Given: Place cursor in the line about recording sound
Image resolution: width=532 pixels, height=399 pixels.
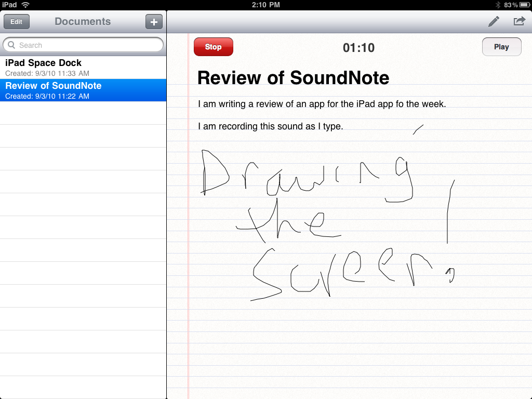Looking at the screenshot, I should tap(270, 126).
